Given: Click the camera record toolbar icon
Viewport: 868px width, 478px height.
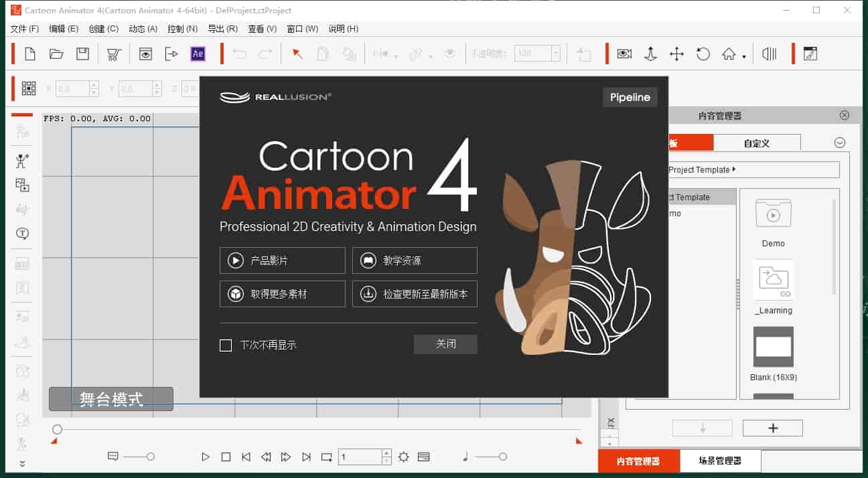Looking at the screenshot, I should [x=624, y=54].
